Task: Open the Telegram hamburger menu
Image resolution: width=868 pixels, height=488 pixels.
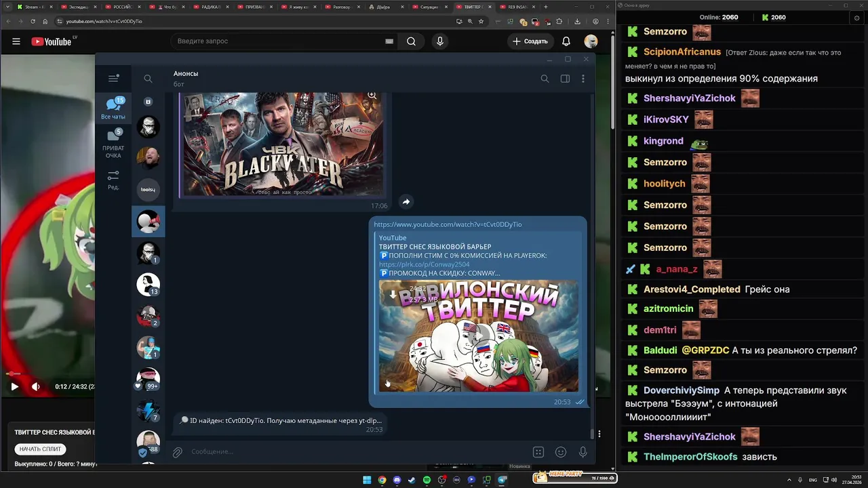Action: pos(113,79)
